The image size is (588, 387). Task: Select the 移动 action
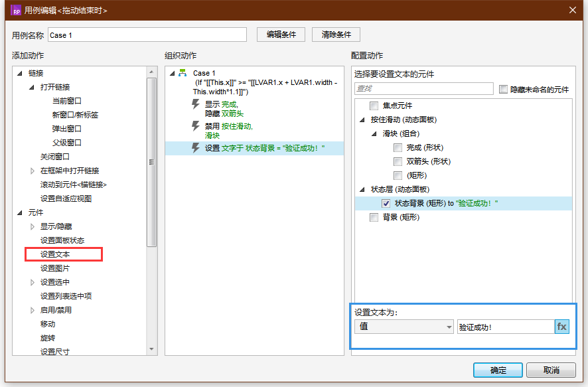(x=48, y=324)
